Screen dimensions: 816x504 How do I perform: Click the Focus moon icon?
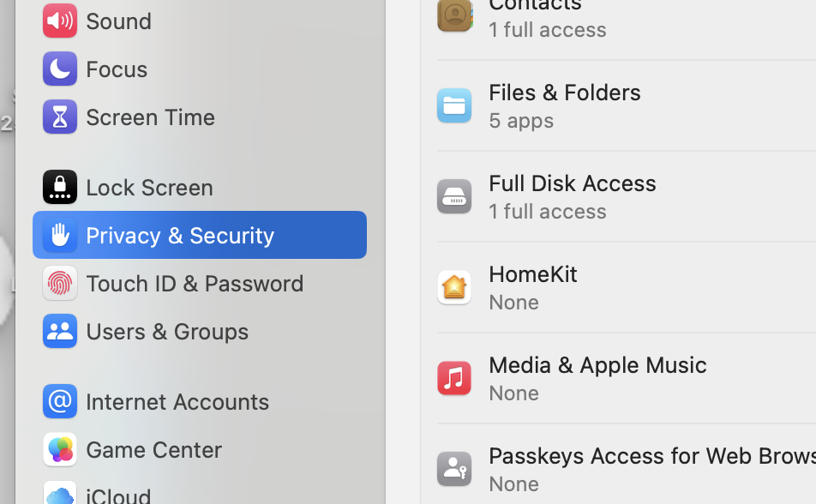coord(59,69)
